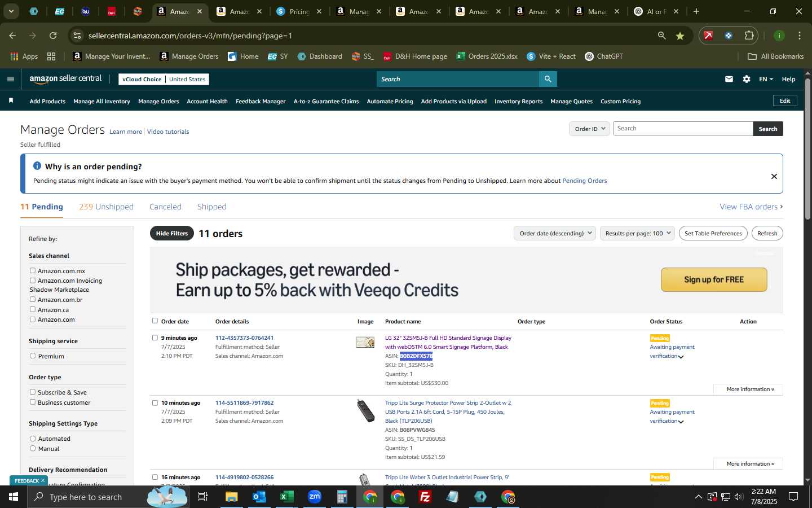Image resolution: width=812 pixels, height=508 pixels.
Task: Select order 112-4357373-0764241 checkbox
Action: click(x=155, y=338)
